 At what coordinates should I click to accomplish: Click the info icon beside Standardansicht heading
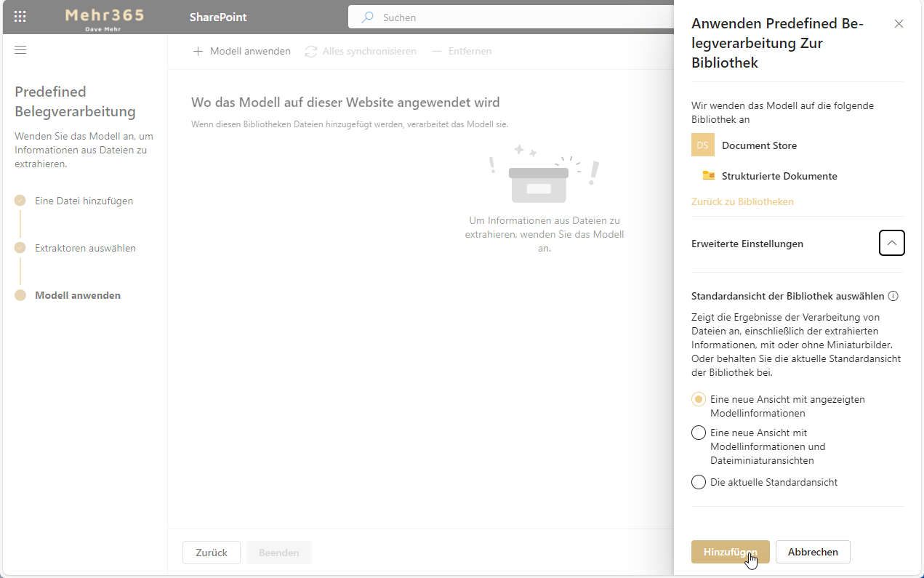(x=893, y=296)
